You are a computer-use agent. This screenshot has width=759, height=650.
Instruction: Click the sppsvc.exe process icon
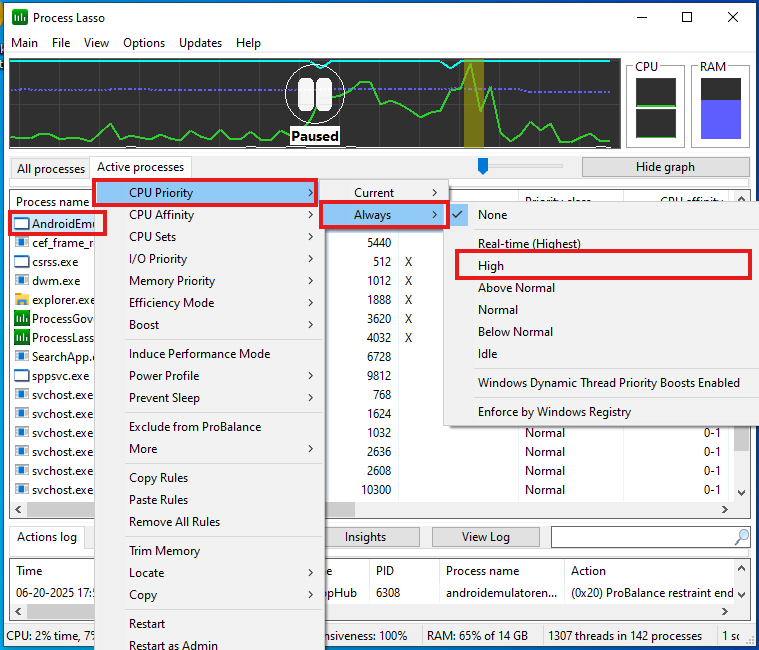(21, 376)
